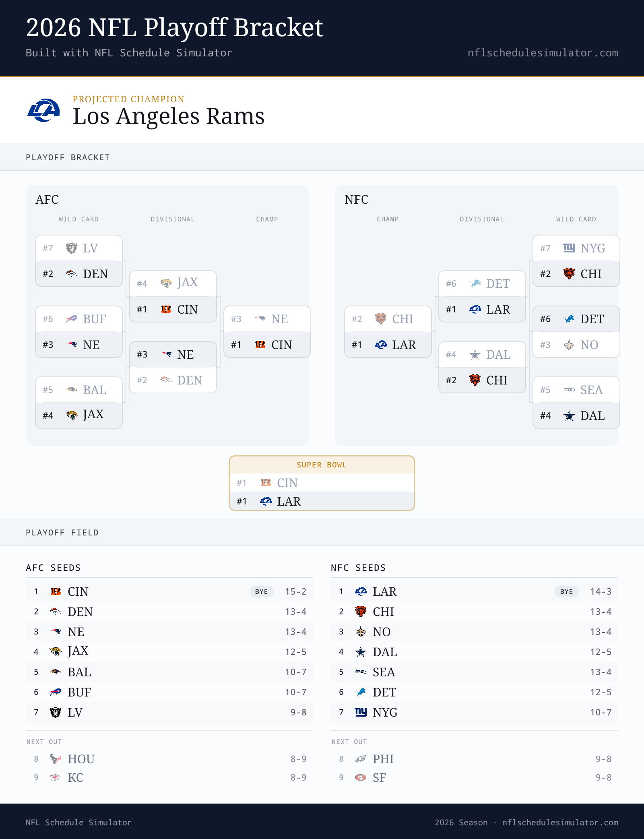The height and width of the screenshot is (839, 644).
Task: Click the Eagles logo beside PHI
Action: (x=361, y=759)
